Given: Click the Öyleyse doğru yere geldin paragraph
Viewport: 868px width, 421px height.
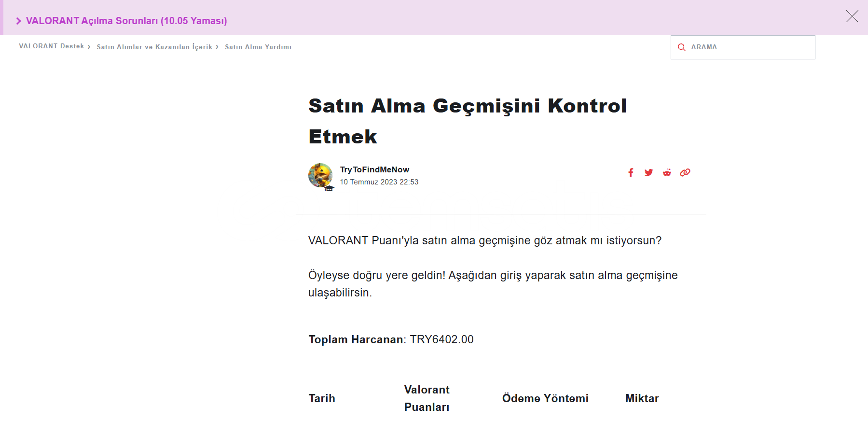Looking at the screenshot, I should (493, 284).
